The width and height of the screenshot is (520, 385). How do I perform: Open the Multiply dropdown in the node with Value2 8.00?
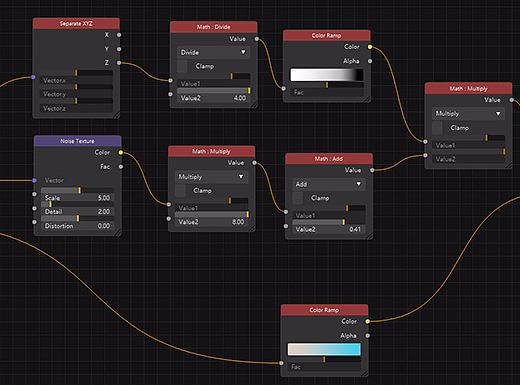click(212, 177)
